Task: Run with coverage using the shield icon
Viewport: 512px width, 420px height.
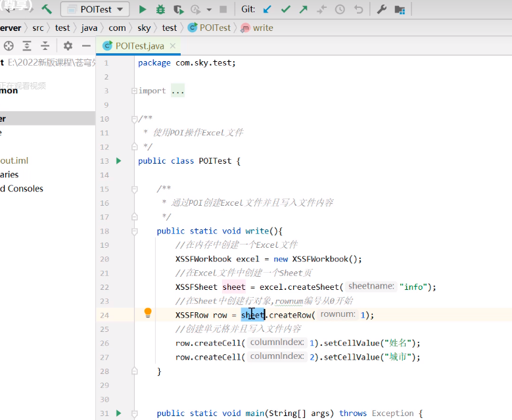Action: (x=178, y=9)
